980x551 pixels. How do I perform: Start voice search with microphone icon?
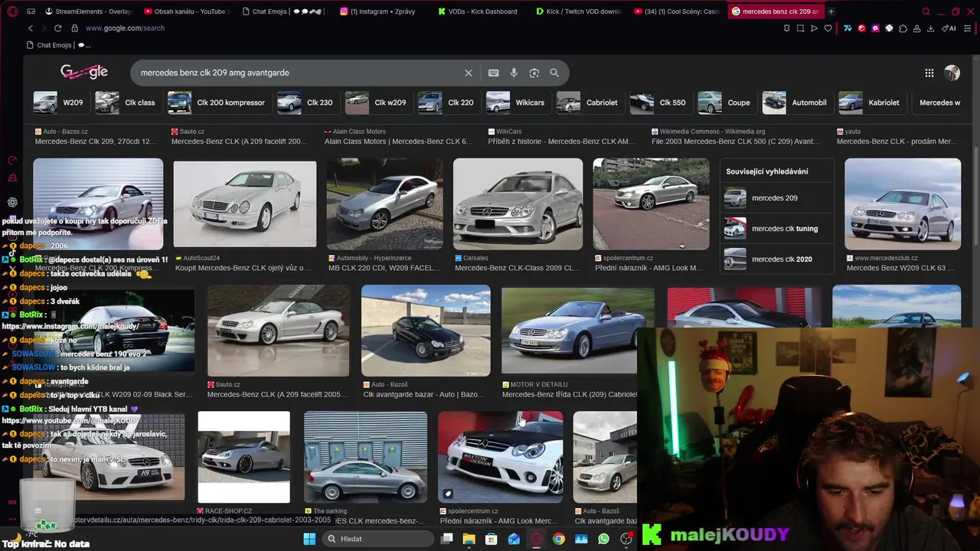[514, 73]
